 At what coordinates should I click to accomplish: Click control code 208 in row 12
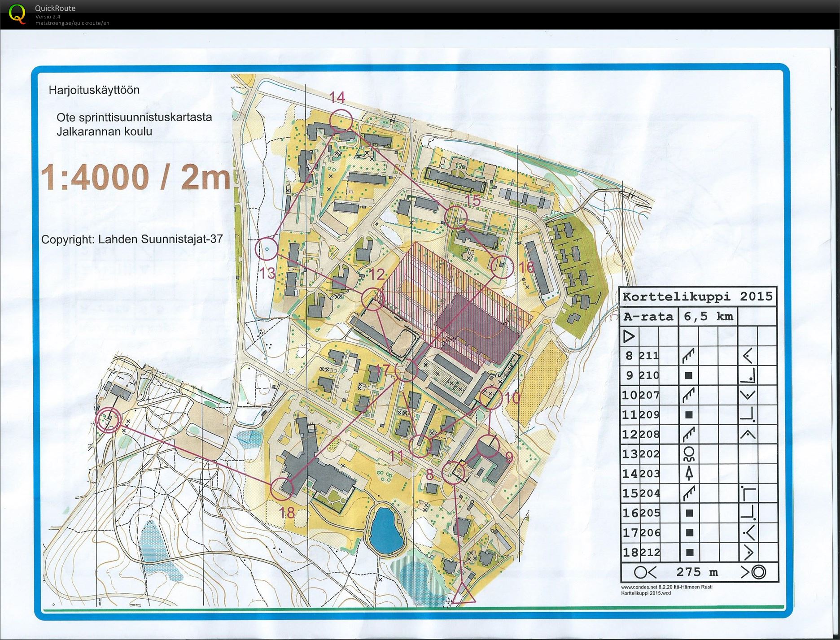[x=649, y=434]
